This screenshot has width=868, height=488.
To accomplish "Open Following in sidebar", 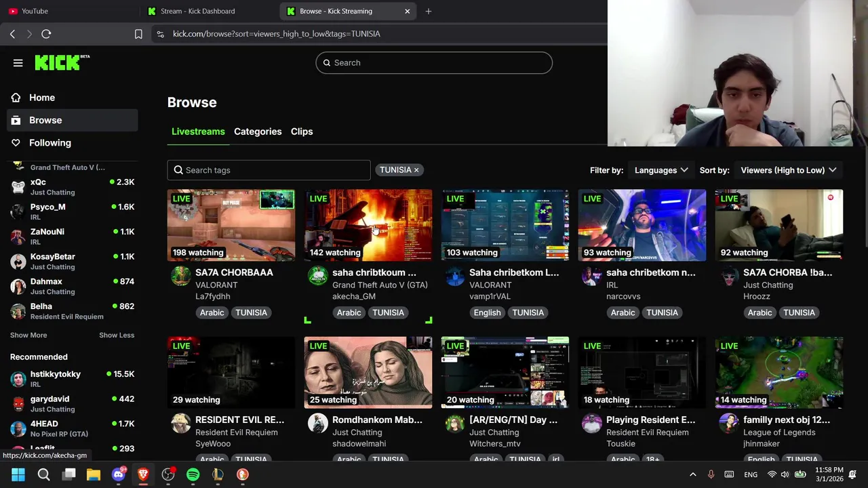I will (72, 143).
